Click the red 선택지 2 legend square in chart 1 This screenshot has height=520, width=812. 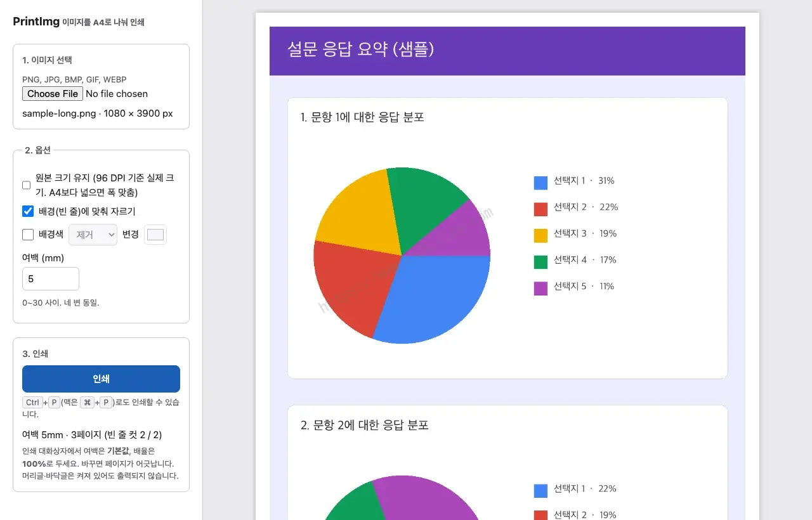click(540, 209)
